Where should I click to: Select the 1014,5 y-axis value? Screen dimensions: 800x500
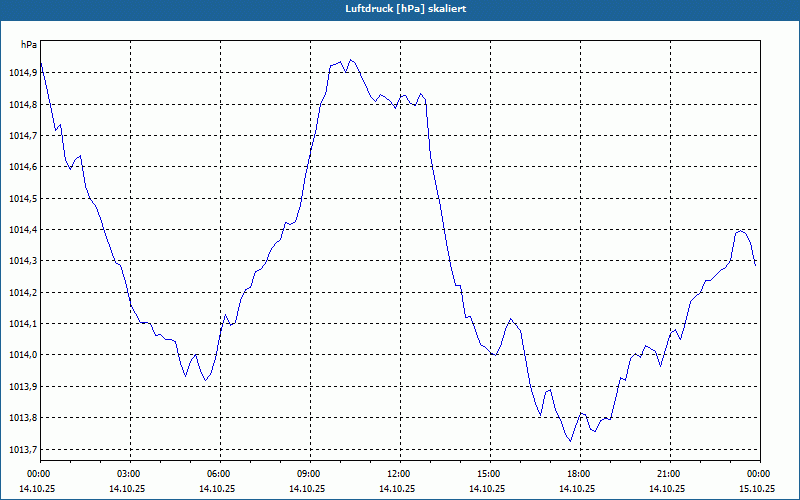click(23, 198)
